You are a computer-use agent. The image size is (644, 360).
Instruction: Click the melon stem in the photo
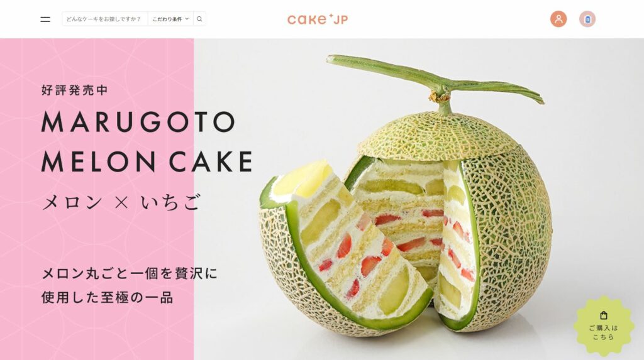tap(435, 82)
